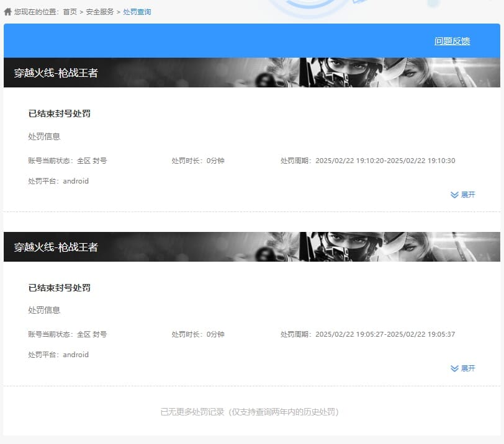The height and width of the screenshot is (444, 504).
Task: Click the first 已结束封号处罚 heading
Action: 59,113
